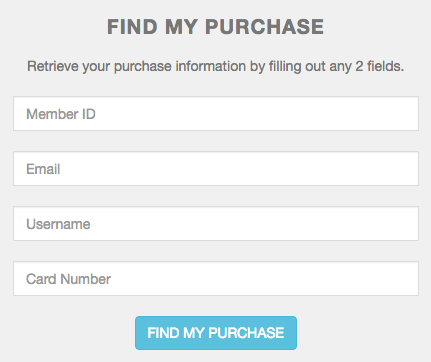Submit the form with Find My Purchase

point(216,333)
